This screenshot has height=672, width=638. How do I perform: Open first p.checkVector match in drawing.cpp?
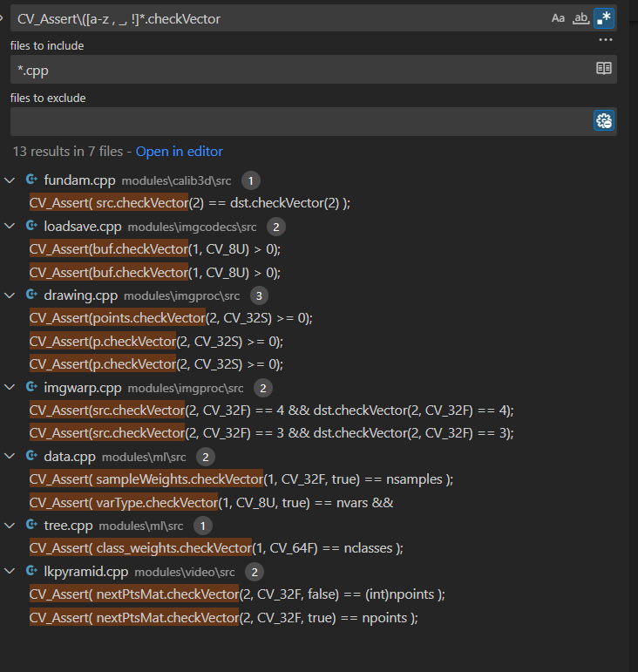coord(156,342)
